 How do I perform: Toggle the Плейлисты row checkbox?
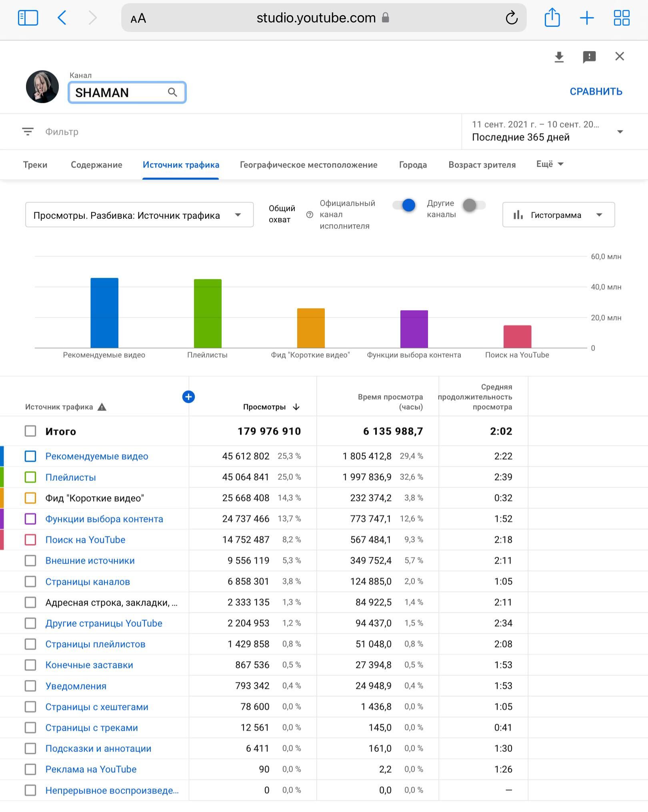coord(30,477)
